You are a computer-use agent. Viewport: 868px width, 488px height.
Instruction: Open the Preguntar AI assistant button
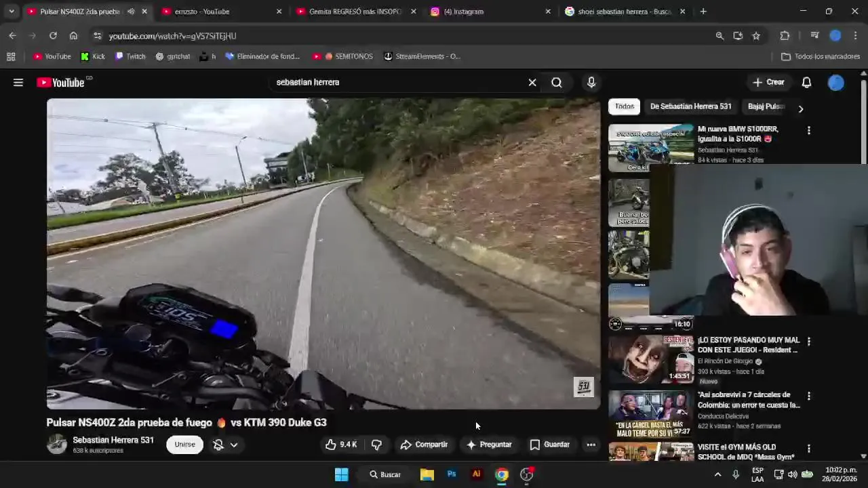(x=489, y=445)
